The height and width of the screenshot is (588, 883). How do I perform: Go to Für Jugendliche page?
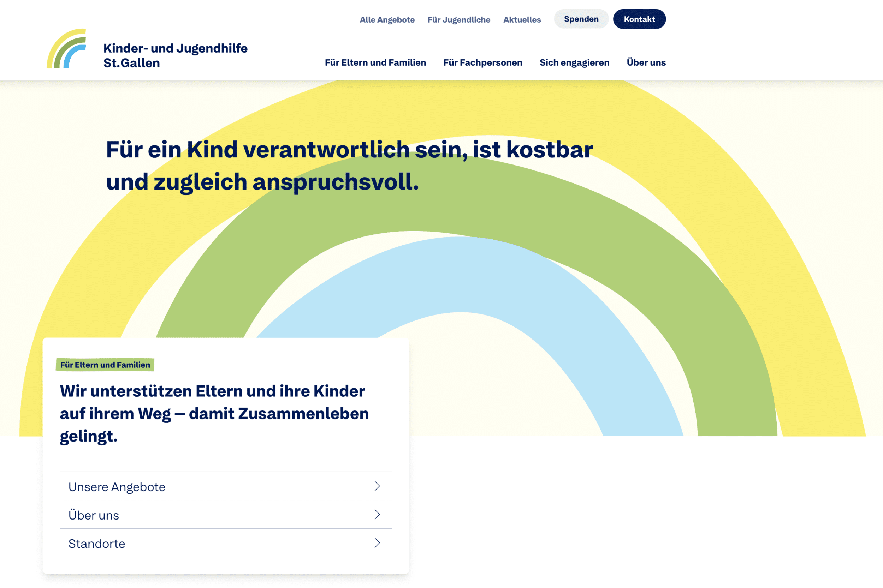(458, 20)
